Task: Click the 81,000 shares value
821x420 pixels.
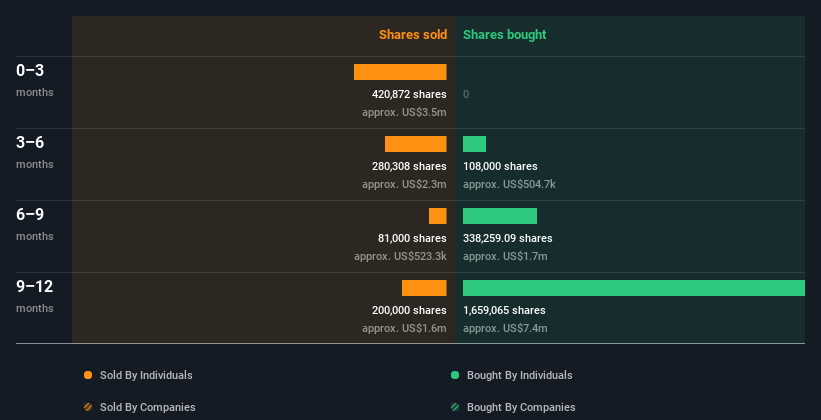Action: pyautogui.click(x=413, y=238)
